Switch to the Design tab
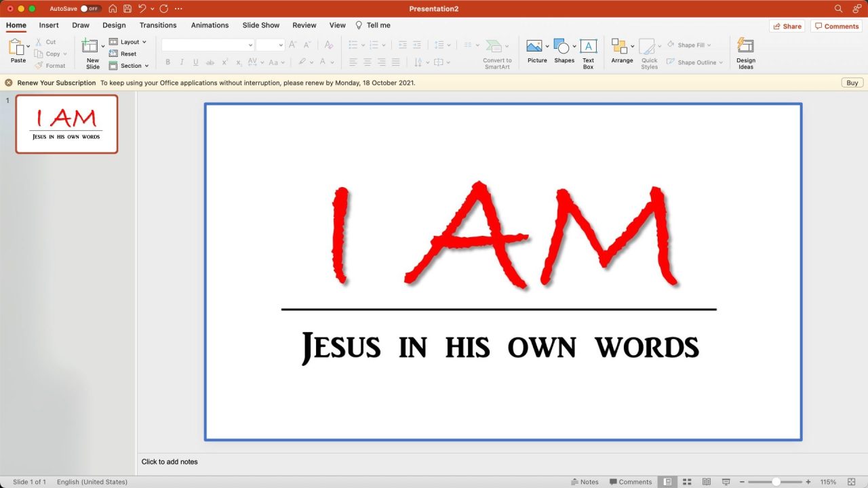The image size is (868, 488). click(x=114, y=25)
